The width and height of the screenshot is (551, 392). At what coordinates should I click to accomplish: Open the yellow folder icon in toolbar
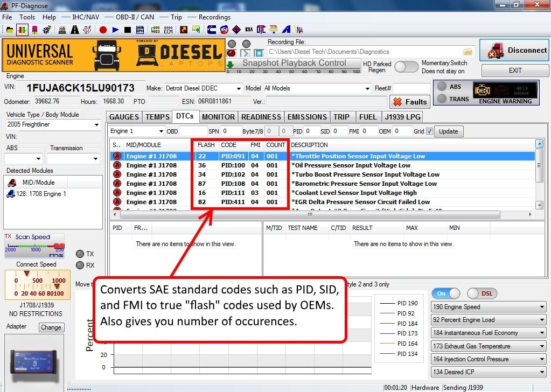coord(10,30)
